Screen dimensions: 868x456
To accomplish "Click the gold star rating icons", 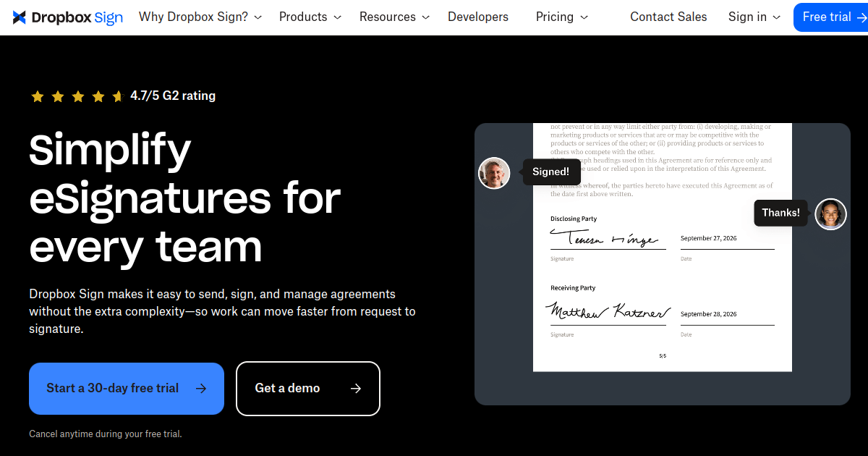I will coord(77,96).
